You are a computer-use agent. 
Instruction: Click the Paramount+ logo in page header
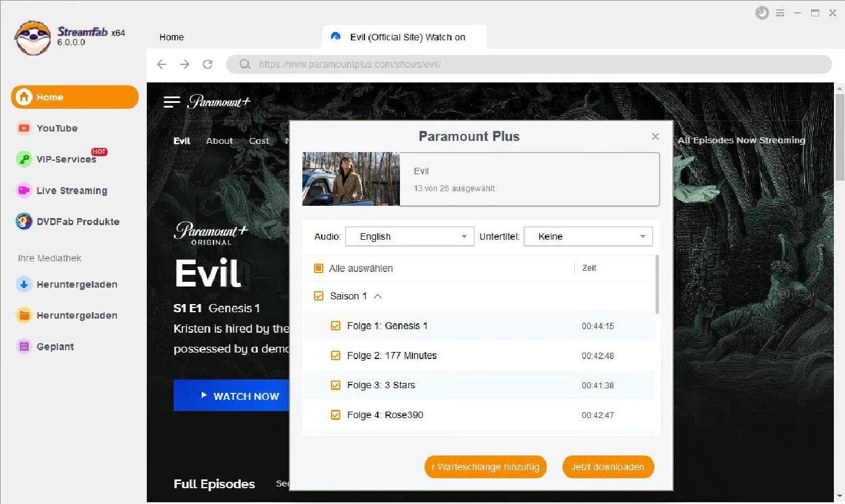219,102
